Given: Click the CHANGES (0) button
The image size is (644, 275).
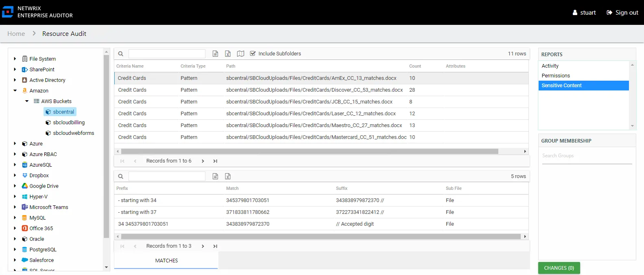Looking at the screenshot, I should click(x=559, y=268).
